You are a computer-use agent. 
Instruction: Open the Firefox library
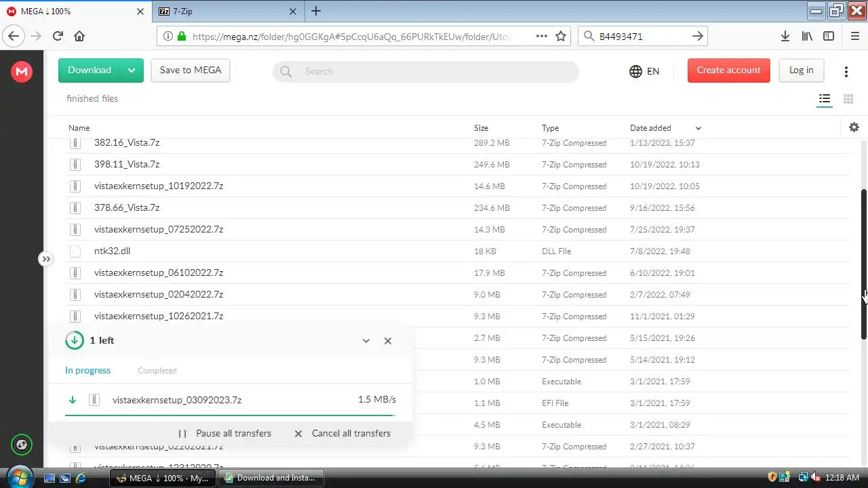(x=807, y=37)
